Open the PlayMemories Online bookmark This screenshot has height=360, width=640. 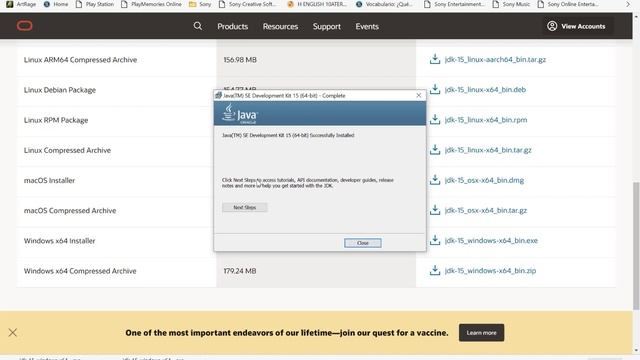coord(151,4)
